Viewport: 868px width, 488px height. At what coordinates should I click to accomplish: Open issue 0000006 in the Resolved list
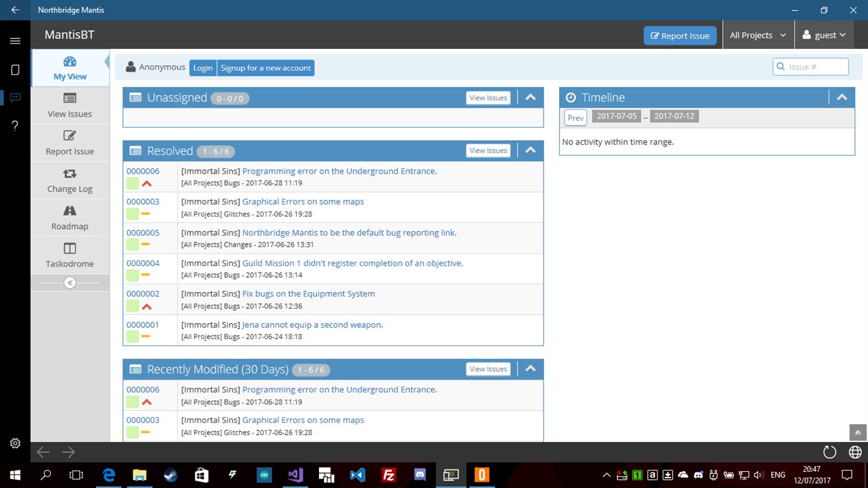click(143, 171)
